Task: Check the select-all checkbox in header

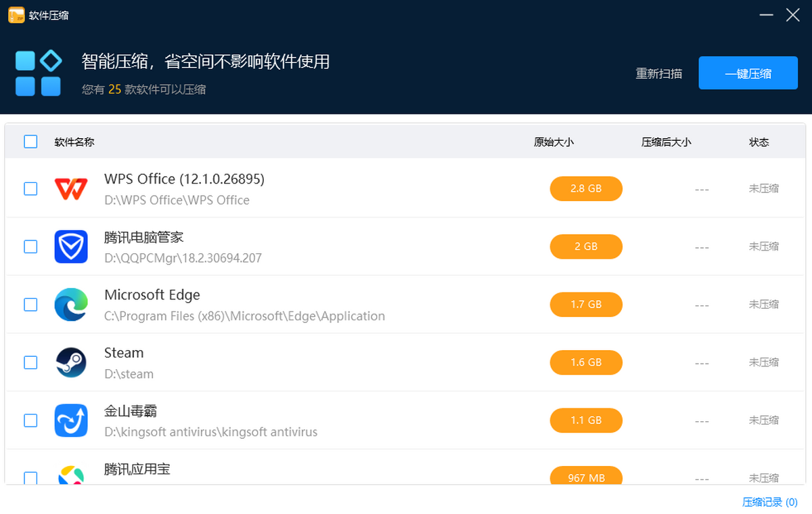Action: point(30,142)
